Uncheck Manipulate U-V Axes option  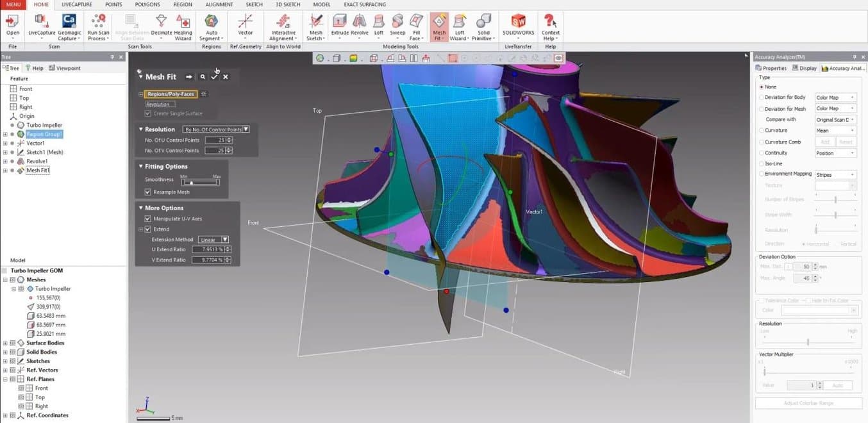pyautogui.click(x=148, y=219)
